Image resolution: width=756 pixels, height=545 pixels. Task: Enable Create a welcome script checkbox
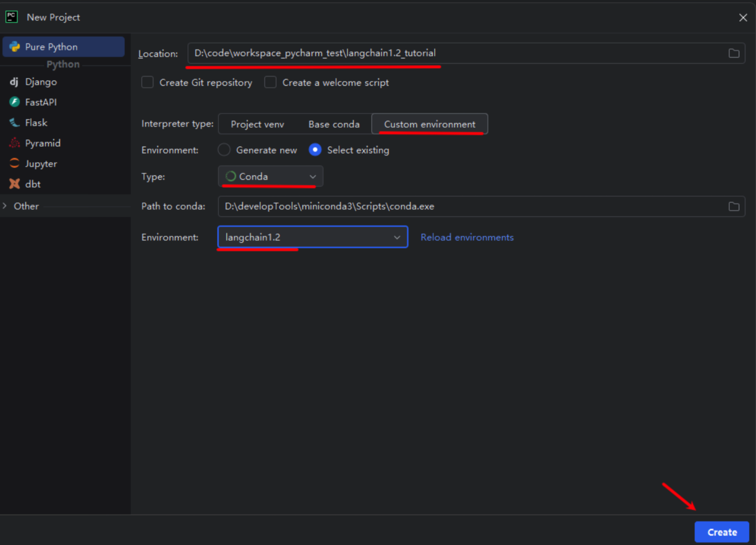coord(270,82)
